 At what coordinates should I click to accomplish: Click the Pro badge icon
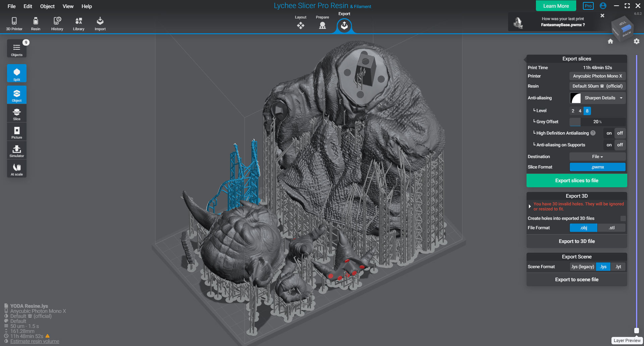[588, 6]
